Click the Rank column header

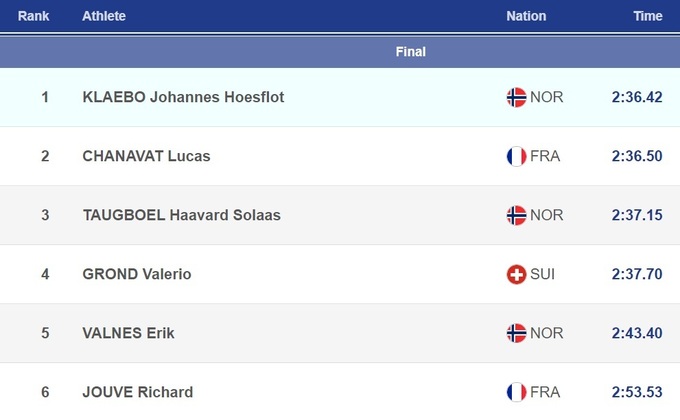point(33,16)
